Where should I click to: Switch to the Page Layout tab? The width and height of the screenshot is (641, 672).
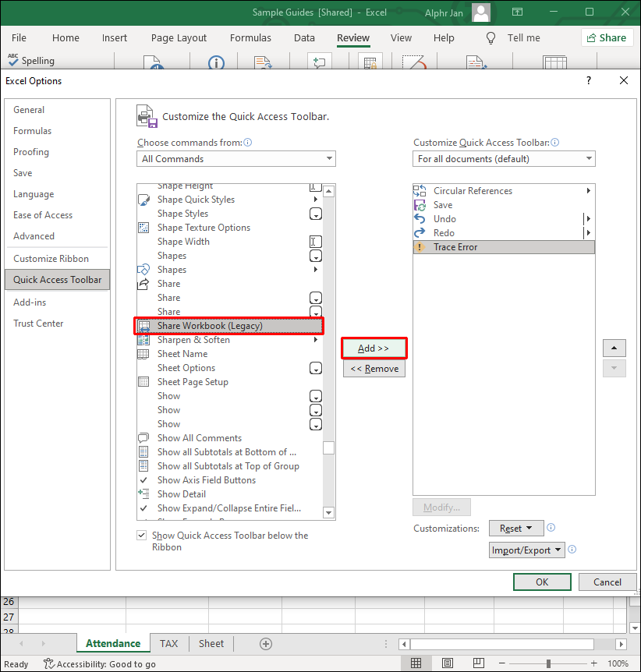pos(179,37)
